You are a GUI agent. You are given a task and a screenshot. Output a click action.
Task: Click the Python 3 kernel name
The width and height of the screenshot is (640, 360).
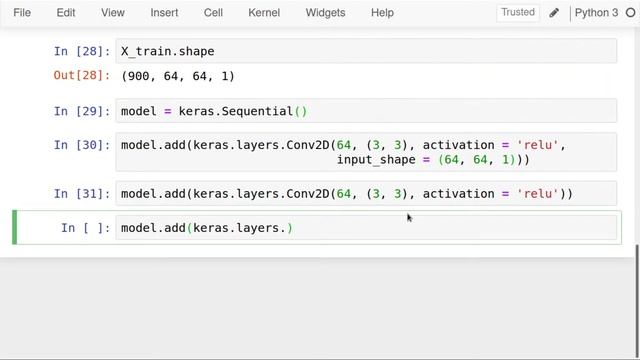coord(596,13)
